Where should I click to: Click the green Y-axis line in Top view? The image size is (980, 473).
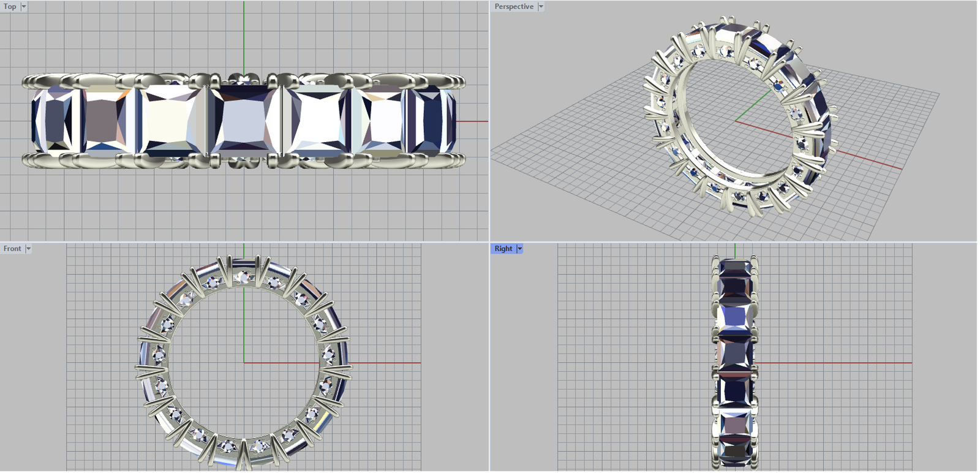tap(244, 37)
